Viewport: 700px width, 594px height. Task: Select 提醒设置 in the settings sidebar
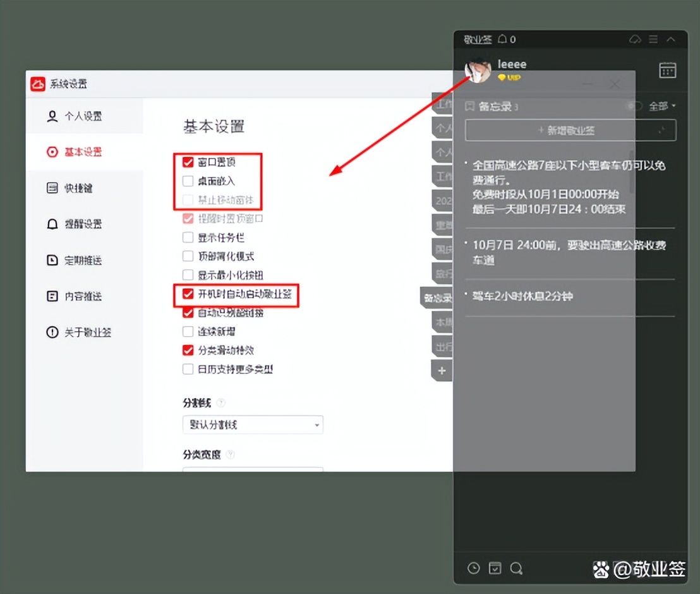82,224
